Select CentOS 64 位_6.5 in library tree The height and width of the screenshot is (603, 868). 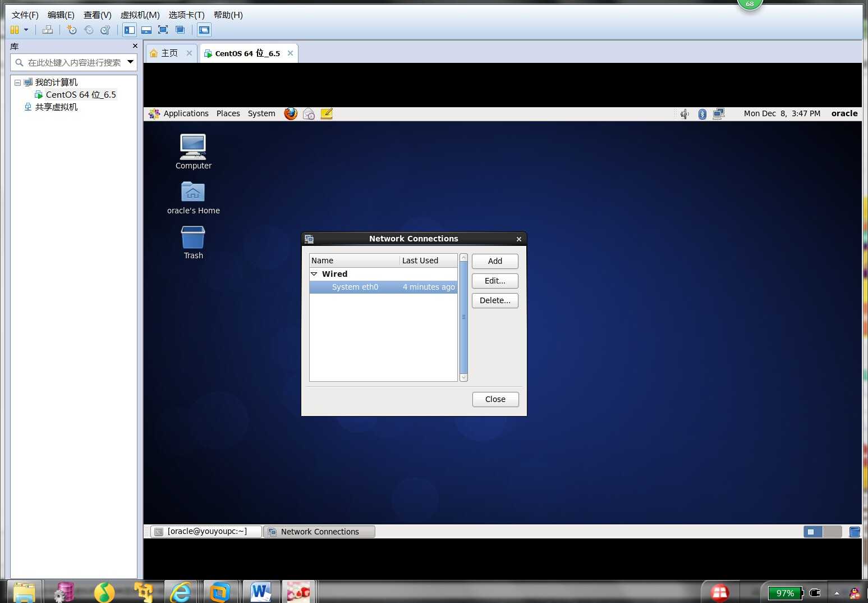81,94
